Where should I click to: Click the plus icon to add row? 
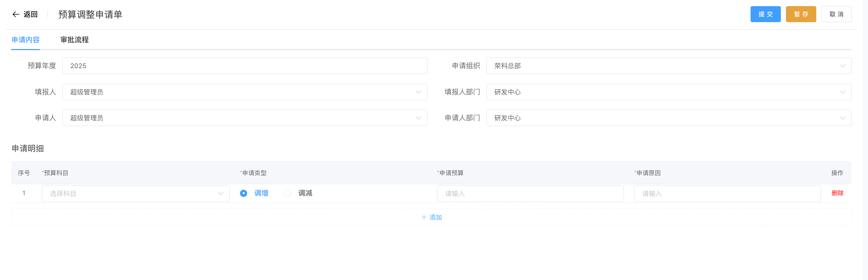click(424, 217)
